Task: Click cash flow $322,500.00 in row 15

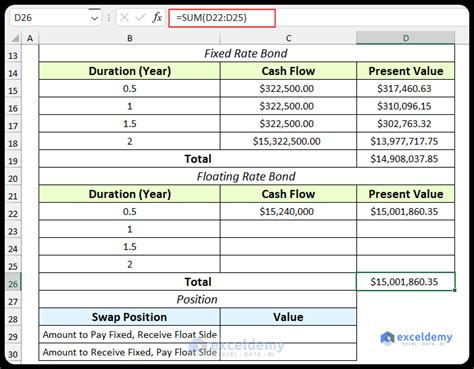Action: click(x=288, y=89)
